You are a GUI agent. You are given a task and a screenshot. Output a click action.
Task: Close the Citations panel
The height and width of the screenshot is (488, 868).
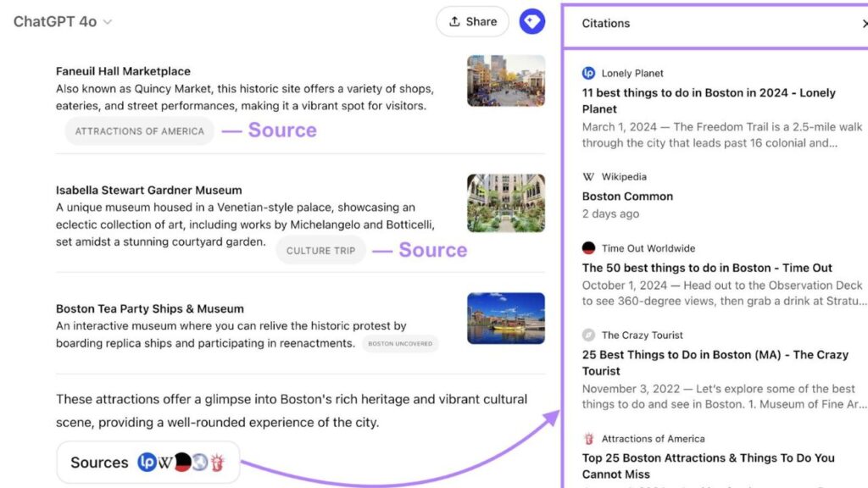point(865,23)
